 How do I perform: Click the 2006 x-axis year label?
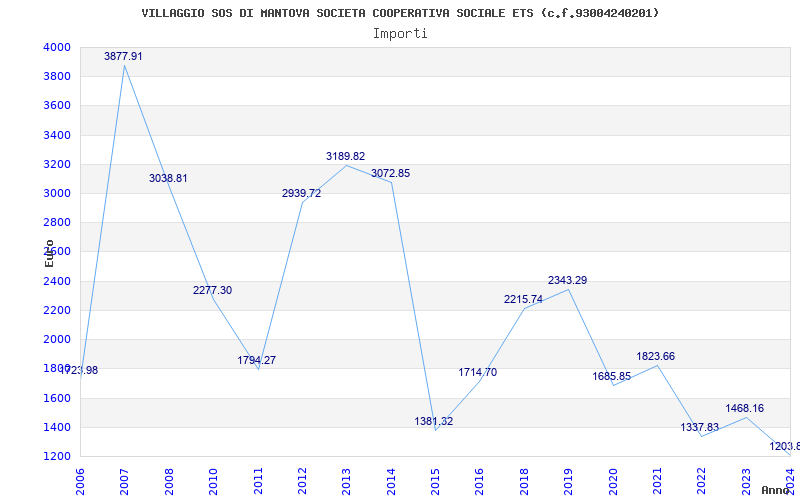(x=80, y=481)
